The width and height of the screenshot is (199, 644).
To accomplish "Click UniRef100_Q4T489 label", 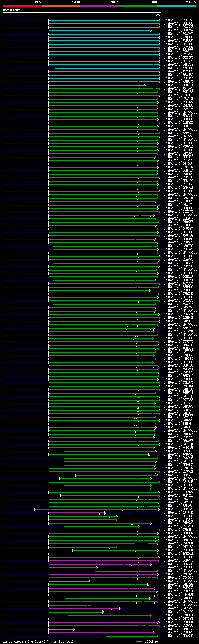I will (178, 547).
